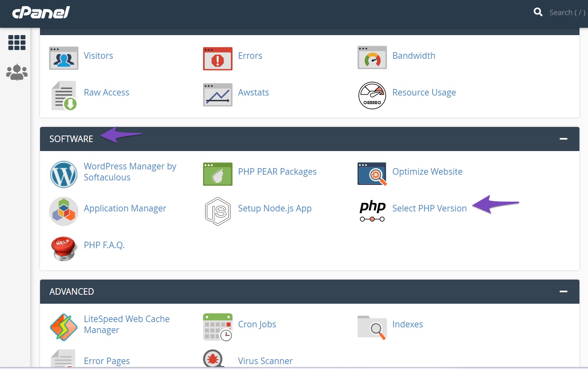
Task: Click the Node.js hexagon icon
Action: tap(218, 211)
